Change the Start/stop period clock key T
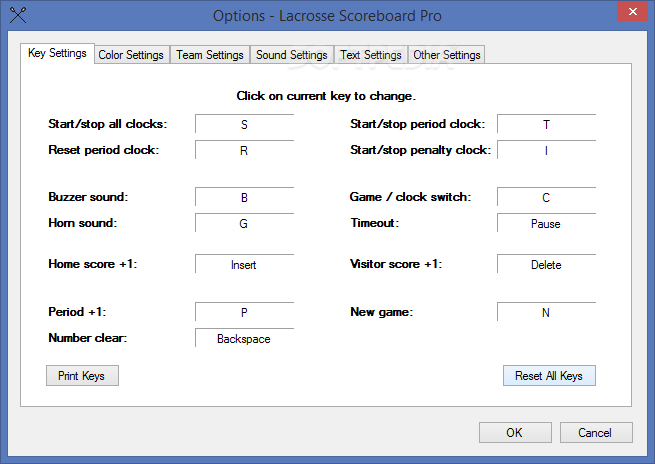The image size is (655, 464). (546, 124)
